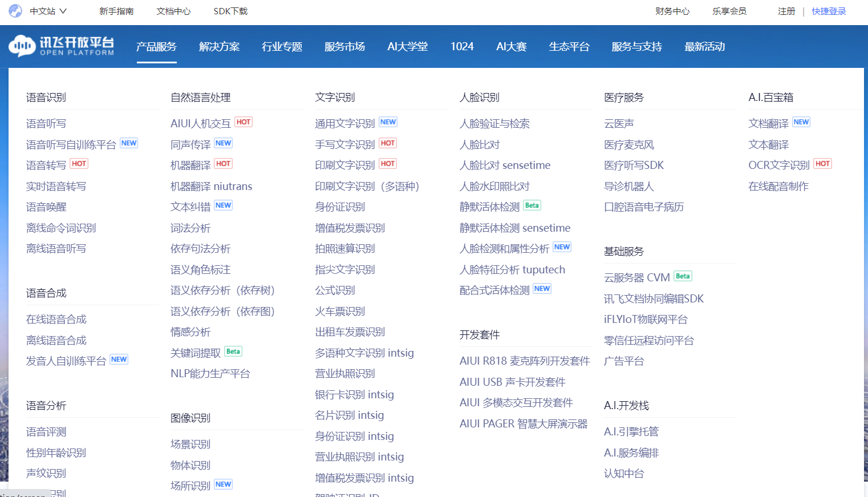The height and width of the screenshot is (497, 868).
Task: Open the AI大赛 navigation item
Action: click(x=511, y=46)
